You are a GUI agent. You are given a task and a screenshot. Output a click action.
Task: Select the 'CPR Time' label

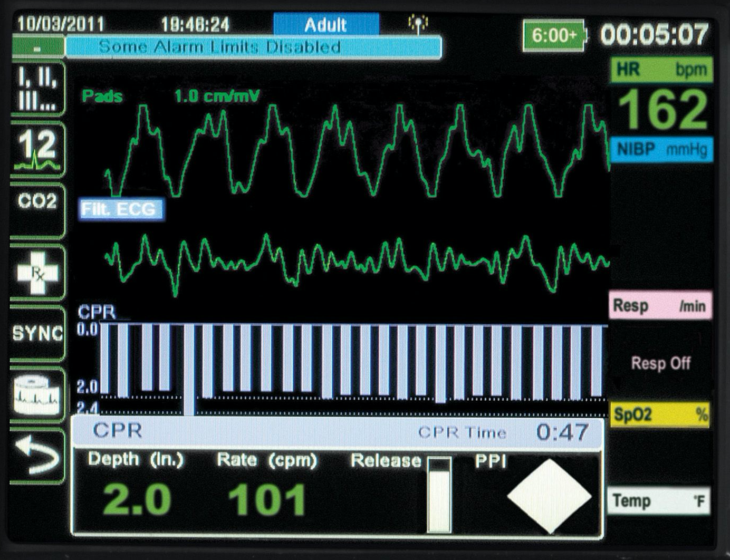coord(462,433)
